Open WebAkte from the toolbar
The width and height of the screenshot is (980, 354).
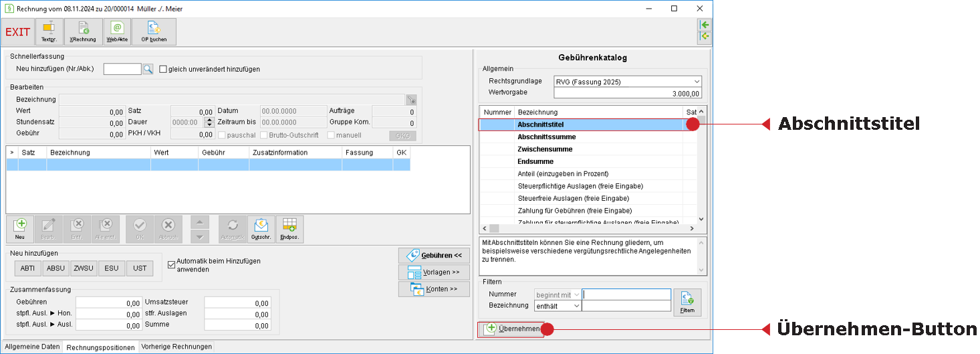(117, 32)
